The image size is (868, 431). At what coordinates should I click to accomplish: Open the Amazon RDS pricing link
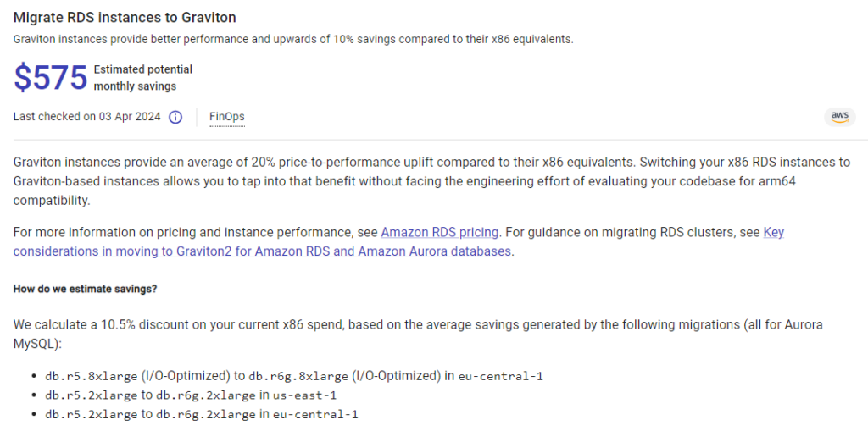pos(441,232)
